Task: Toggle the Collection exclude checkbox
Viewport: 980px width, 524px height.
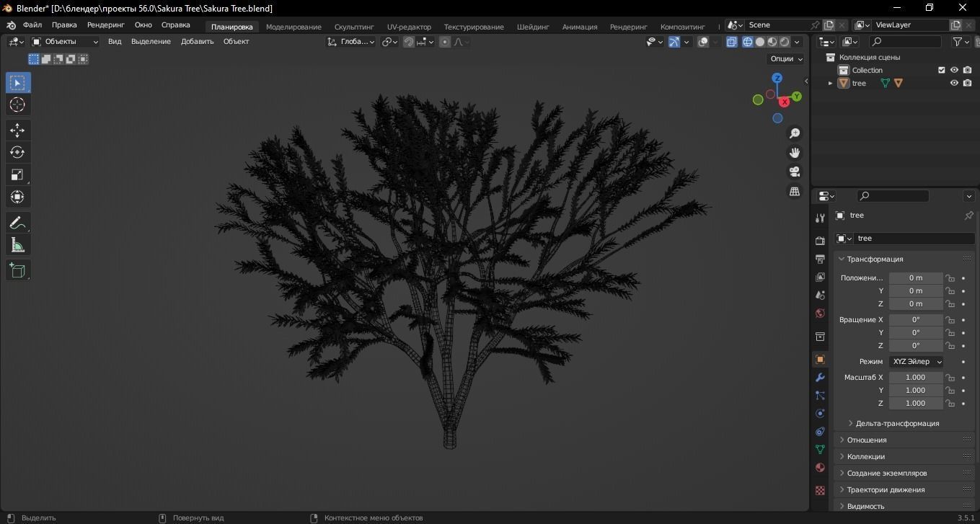Action: coord(941,70)
